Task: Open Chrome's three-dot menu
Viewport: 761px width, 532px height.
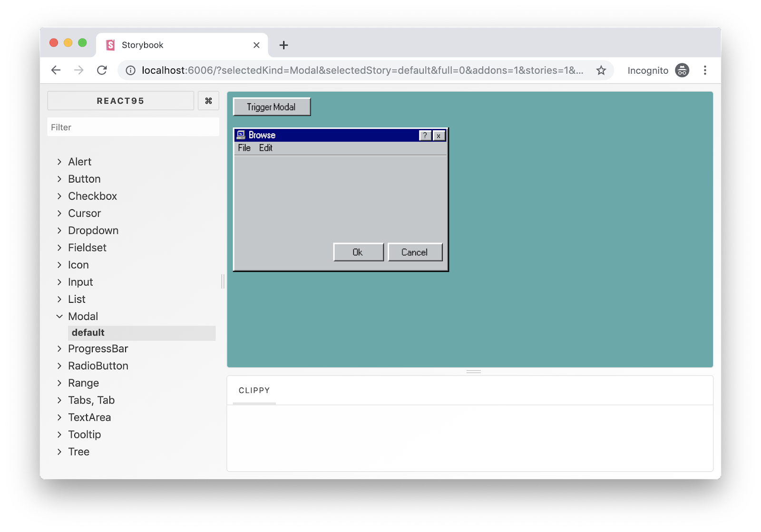Action: pyautogui.click(x=705, y=70)
